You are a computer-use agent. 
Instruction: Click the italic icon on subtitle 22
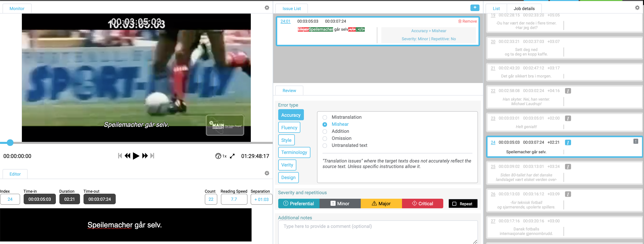coord(568,91)
